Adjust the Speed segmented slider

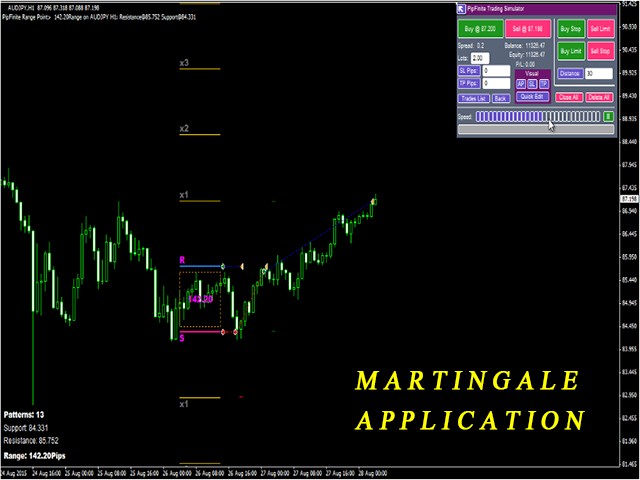click(538, 117)
